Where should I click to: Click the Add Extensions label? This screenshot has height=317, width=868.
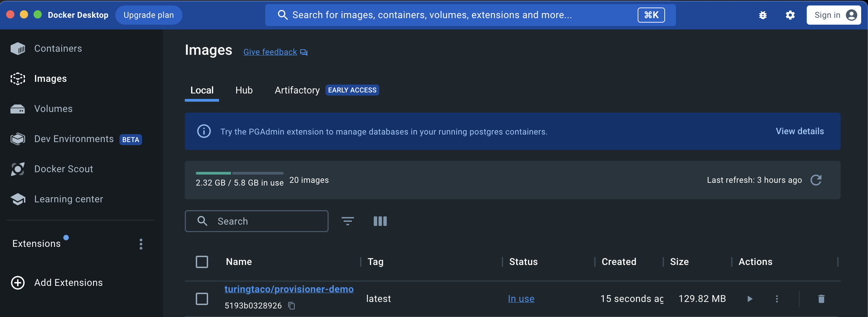pyautogui.click(x=68, y=283)
